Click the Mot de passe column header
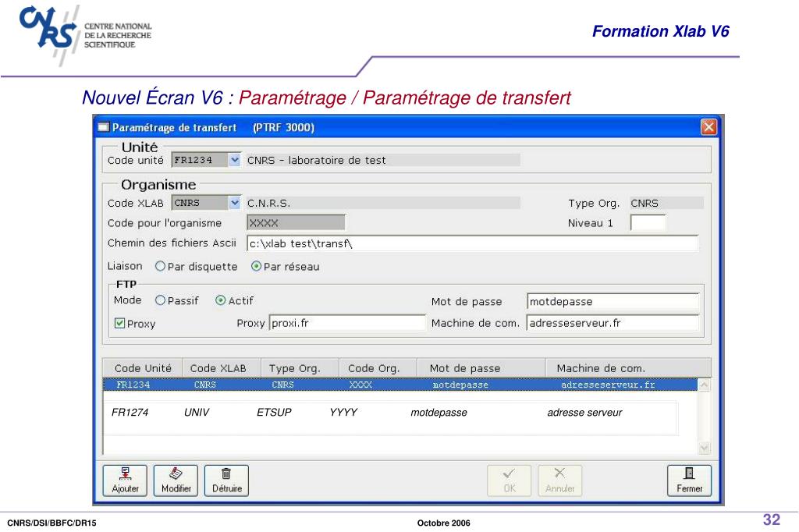Viewport: 799px width, 532px height. 481,368
